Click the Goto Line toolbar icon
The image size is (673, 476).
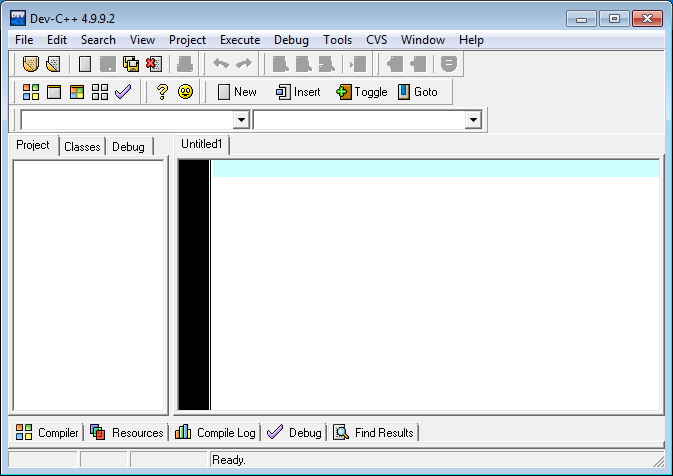(x=358, y=64)
